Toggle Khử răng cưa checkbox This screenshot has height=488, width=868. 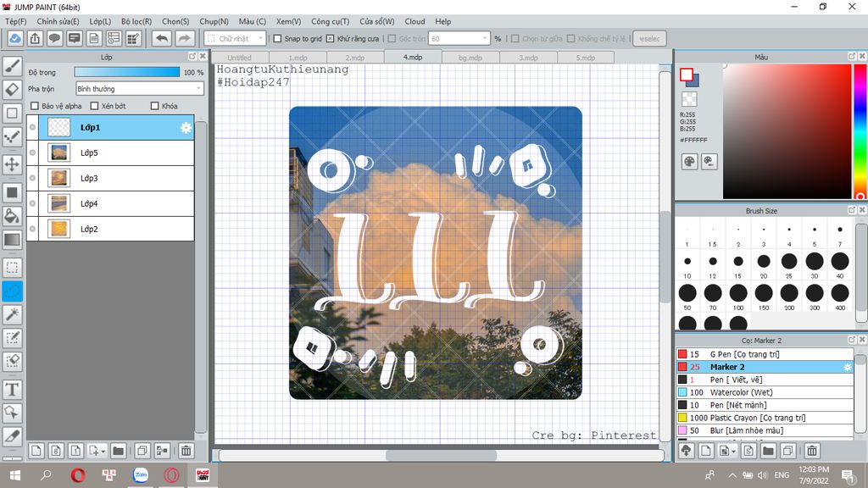(330, 39)
